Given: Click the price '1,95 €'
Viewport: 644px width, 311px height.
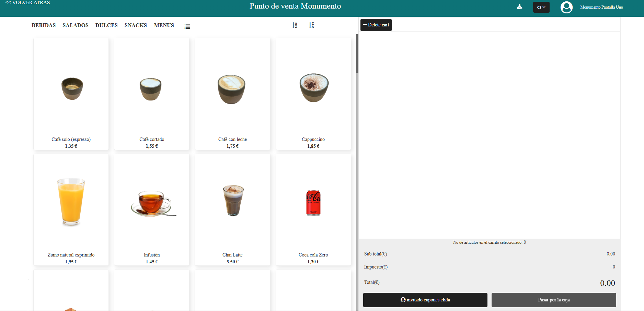Looking at the screenshot, I should pos(71,262).
